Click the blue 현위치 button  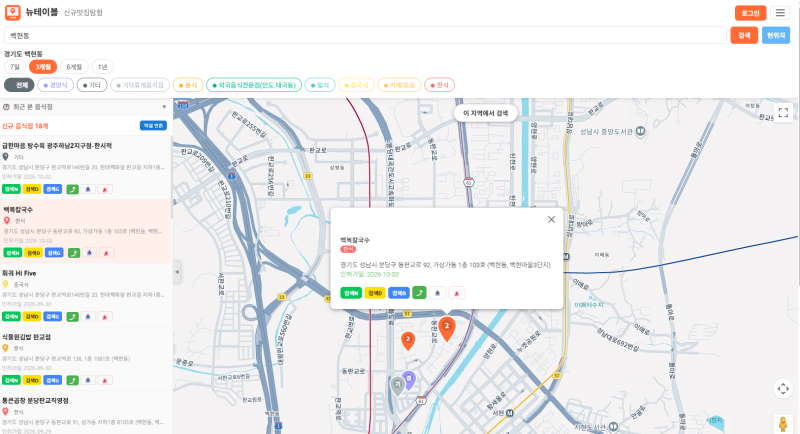coord(776,35)
